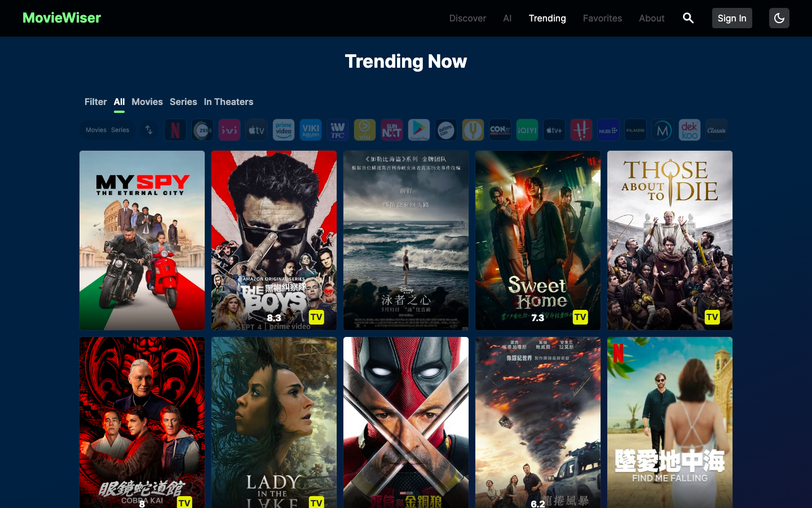
Task: Filter by red H! provider icon
Action: 581,130
